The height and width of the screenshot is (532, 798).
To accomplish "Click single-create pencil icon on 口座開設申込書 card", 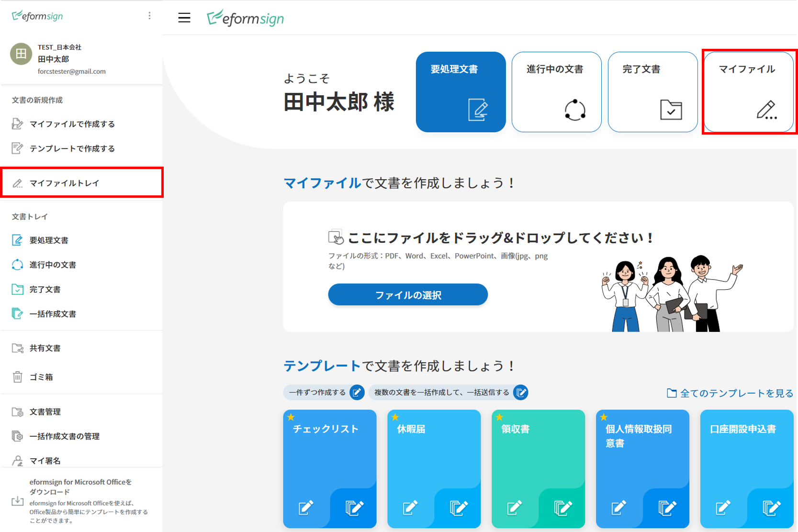I will [723, 507].
